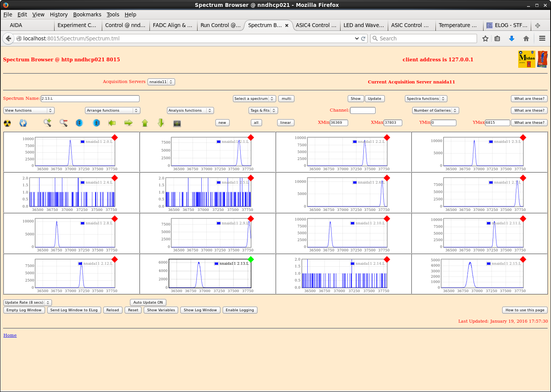
Task: Open the View functions dropdown
Action: pyautogui.click(x=29, y=110)
